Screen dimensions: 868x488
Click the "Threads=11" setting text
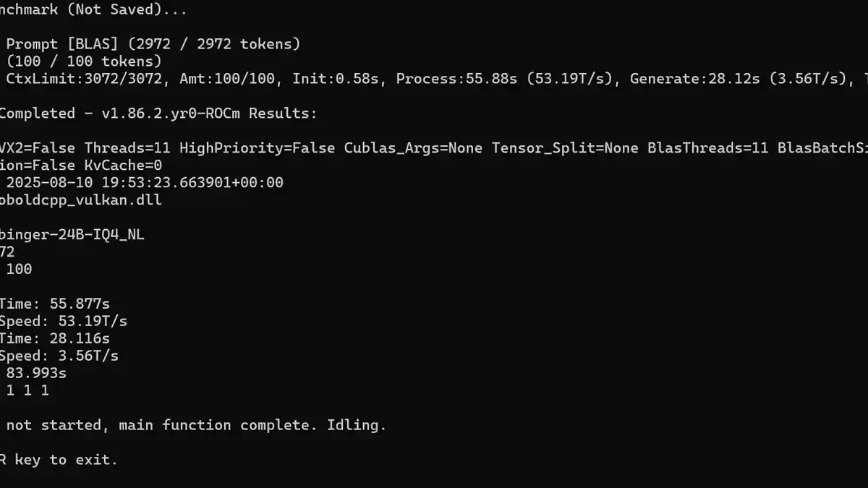127,148
